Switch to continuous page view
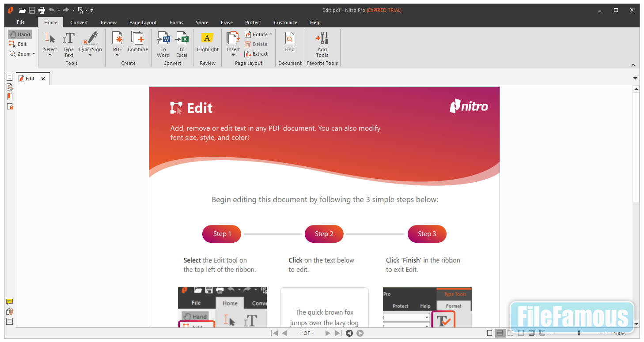This screenshot has width=644, height=342. 500,333
